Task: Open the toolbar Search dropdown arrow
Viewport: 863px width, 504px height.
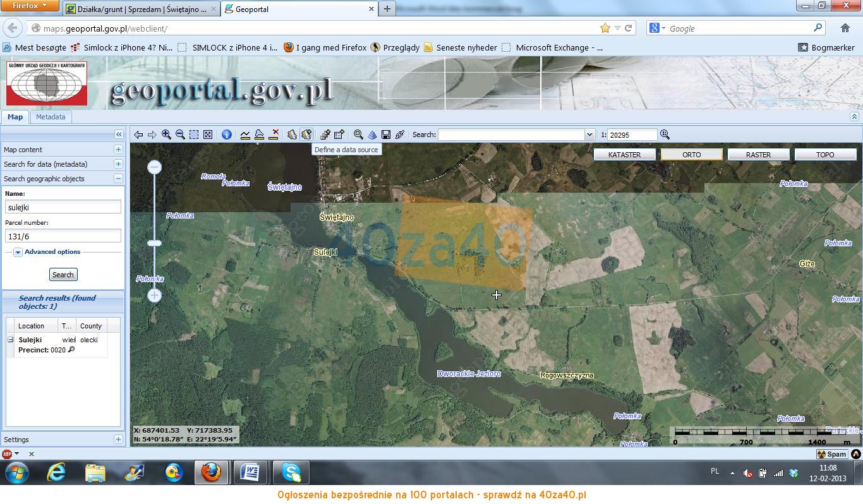Action: pyautogui.click(x=589, y=135)
